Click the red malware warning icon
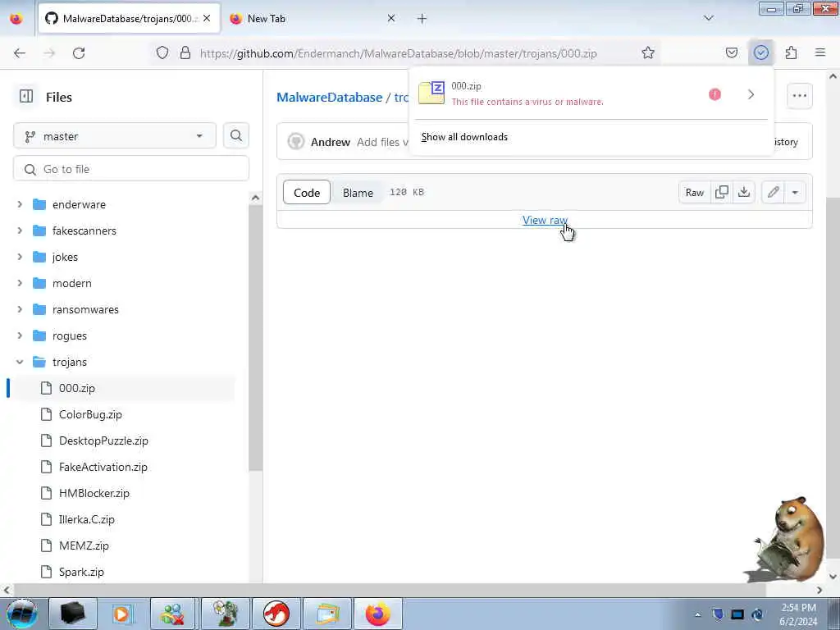Viewport: 840px width, 630px height. tap(714, 94)
